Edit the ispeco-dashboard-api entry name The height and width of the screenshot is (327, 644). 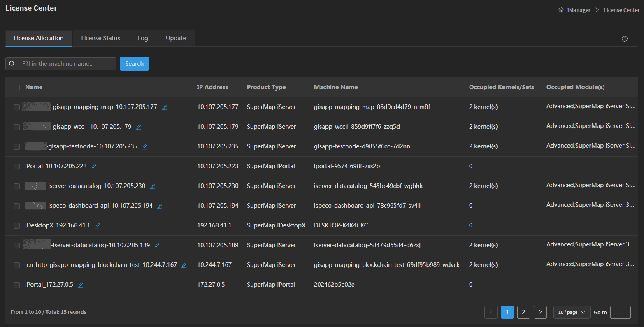click(x=160, y=206)
